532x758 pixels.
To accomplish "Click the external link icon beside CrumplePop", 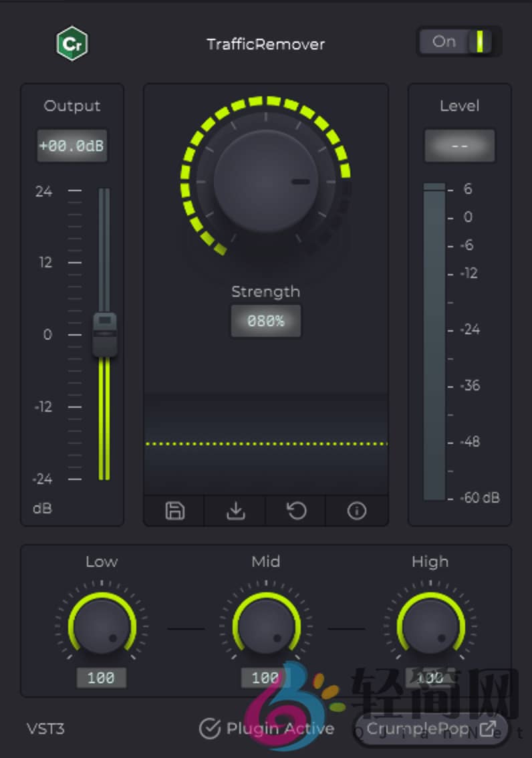I will (488, 729).
